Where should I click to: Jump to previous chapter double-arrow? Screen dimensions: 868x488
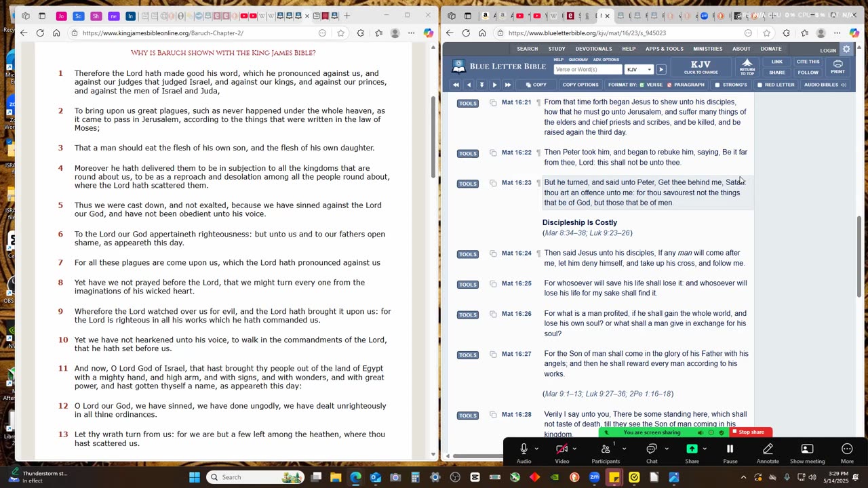[x=456, y=85]
